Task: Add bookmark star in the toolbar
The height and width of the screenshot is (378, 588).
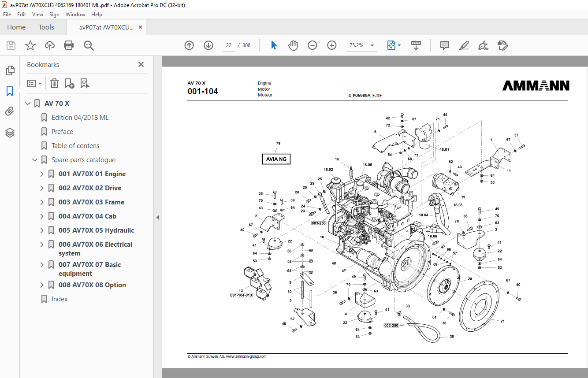Action: coord(30,45)
